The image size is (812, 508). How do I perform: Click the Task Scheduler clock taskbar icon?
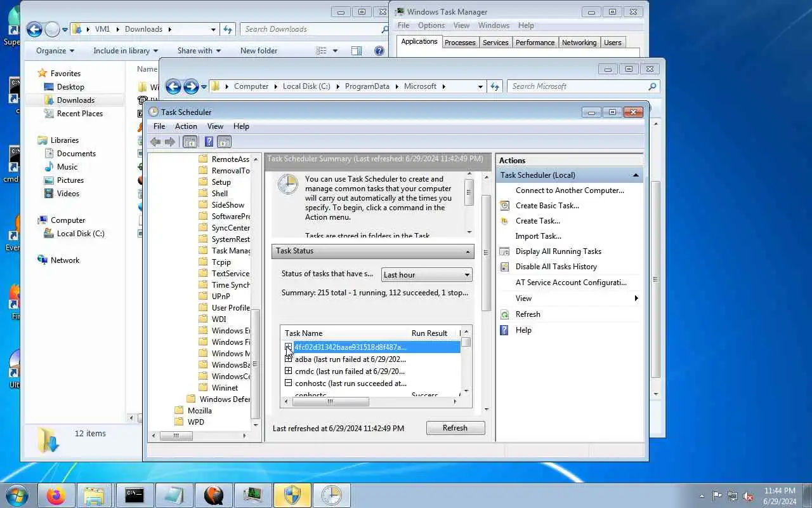331,495
